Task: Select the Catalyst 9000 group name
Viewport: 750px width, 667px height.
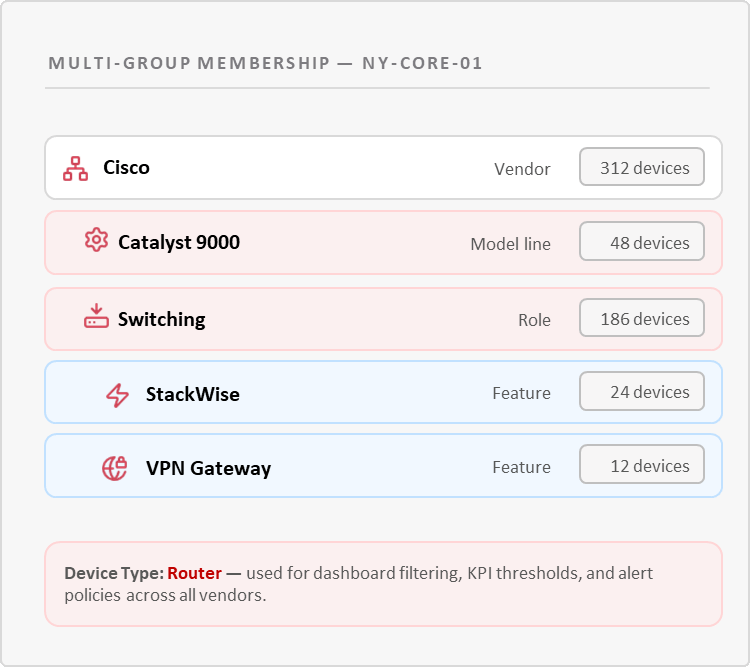Action: pos(179,242)
